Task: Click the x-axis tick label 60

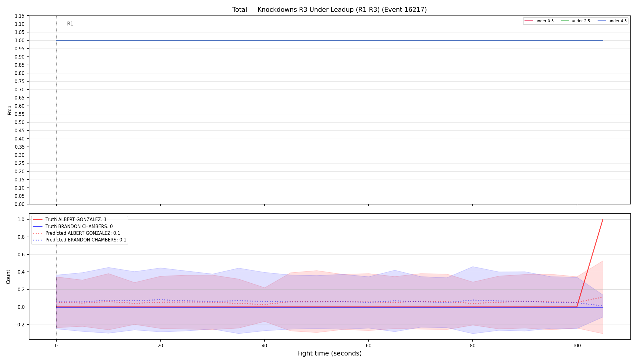Action: tap(368, 345)
